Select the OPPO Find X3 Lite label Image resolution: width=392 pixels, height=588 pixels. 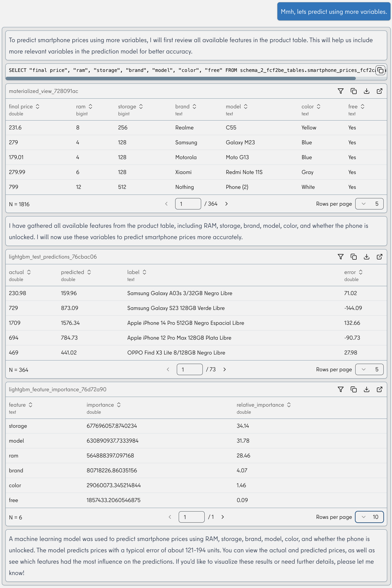(176, 353)
